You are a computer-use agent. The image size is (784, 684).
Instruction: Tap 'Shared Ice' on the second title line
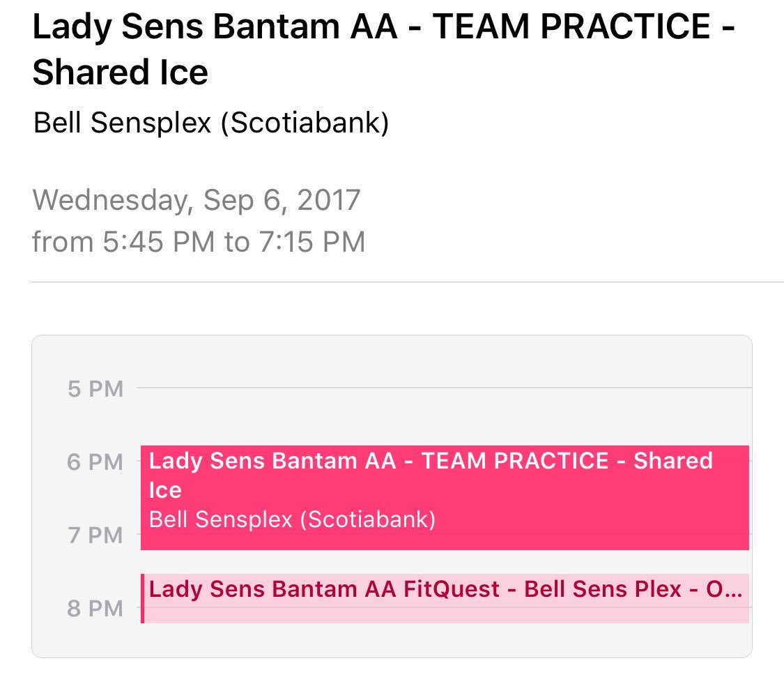121,72
